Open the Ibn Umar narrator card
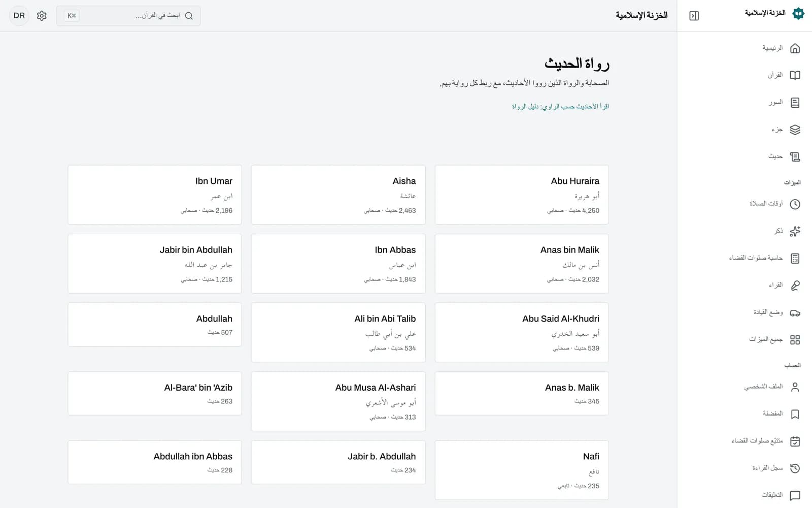Screen dimensions: 812x508 pyautogui.click(x=155, y=195)
